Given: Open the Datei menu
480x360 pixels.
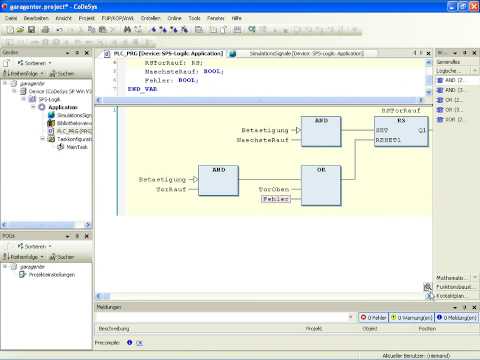Looking at the screenshot, I should pyautogui.click(x=11, y=18).
